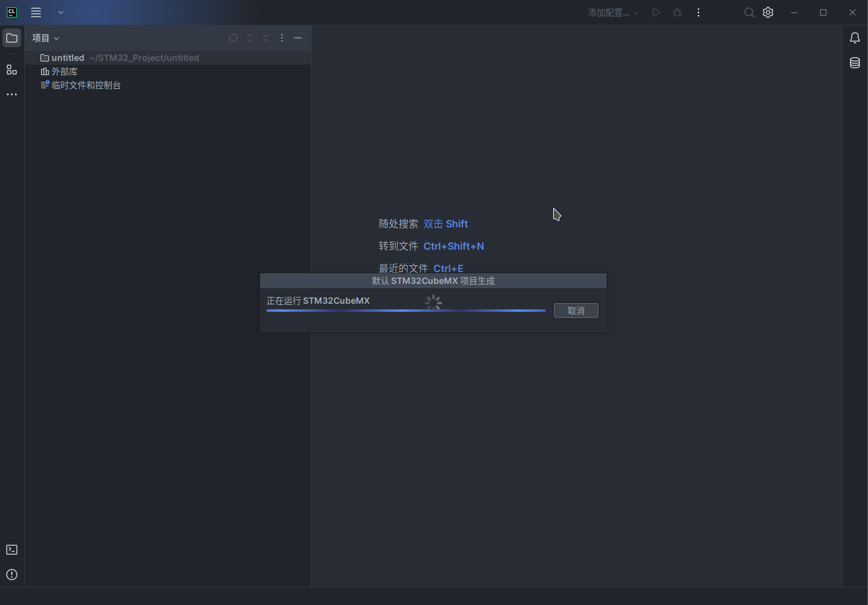Click the 取消 button in dialog

click(576, 311)
